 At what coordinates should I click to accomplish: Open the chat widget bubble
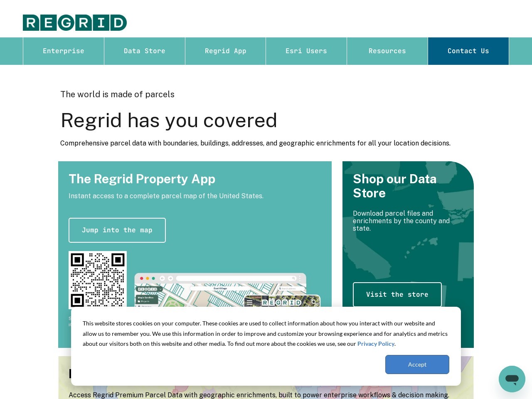[512, 379]
